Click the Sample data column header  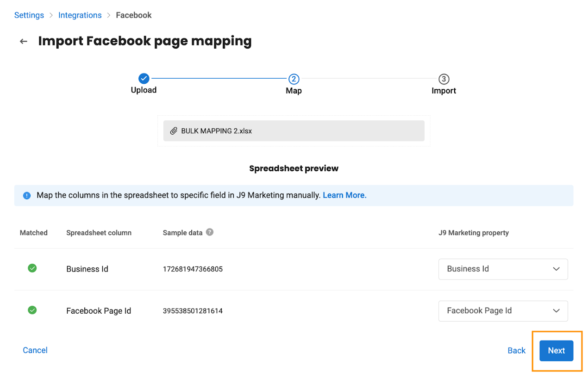183,233
